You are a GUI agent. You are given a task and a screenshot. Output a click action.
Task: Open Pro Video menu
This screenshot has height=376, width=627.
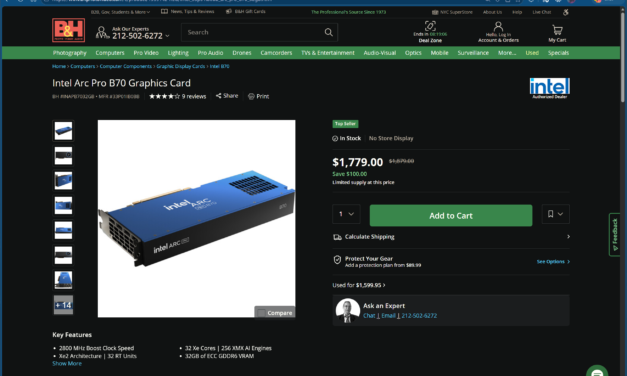coord(146,53)
